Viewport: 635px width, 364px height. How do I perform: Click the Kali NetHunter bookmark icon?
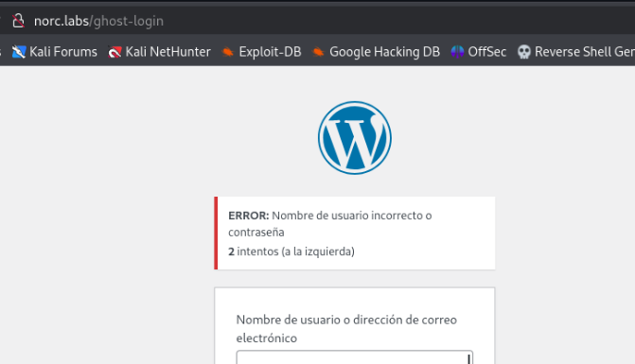pos(115,52)
